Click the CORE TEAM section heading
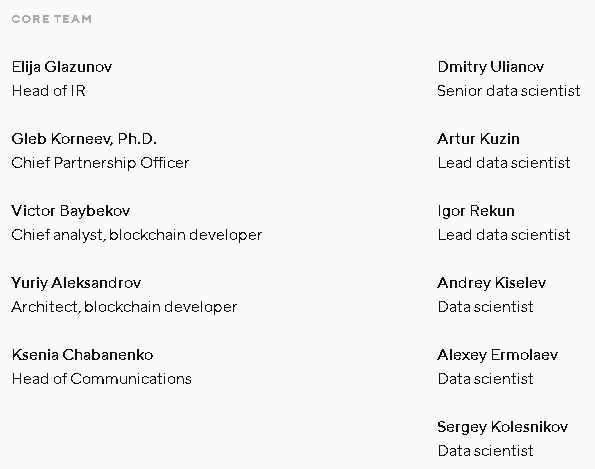The width and height of the screenshot is (595, 469). (52, 19)
